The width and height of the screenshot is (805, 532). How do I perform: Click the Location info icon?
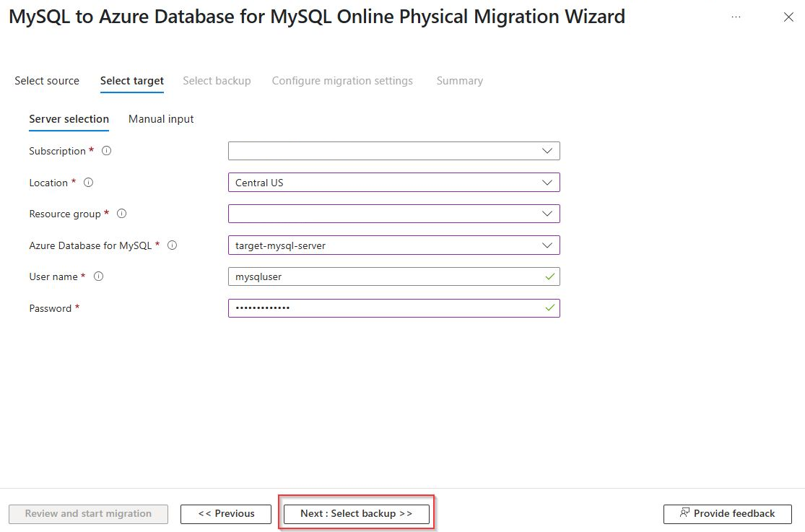[x=88, y=183]
